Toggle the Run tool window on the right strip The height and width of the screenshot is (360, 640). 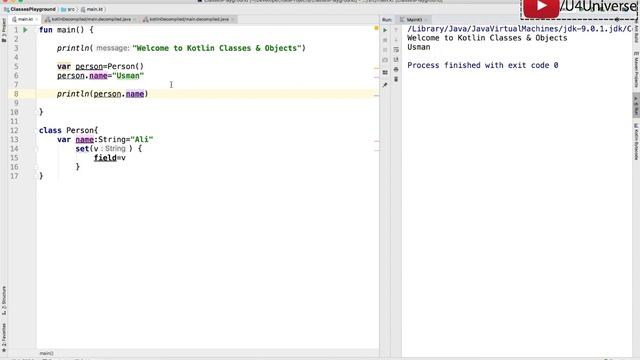click(x=636, y=106)
